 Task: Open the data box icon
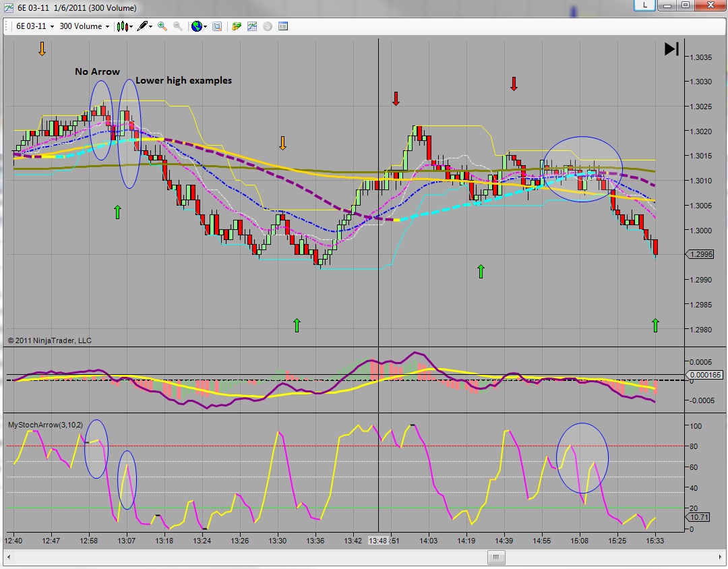coord(217,26)
